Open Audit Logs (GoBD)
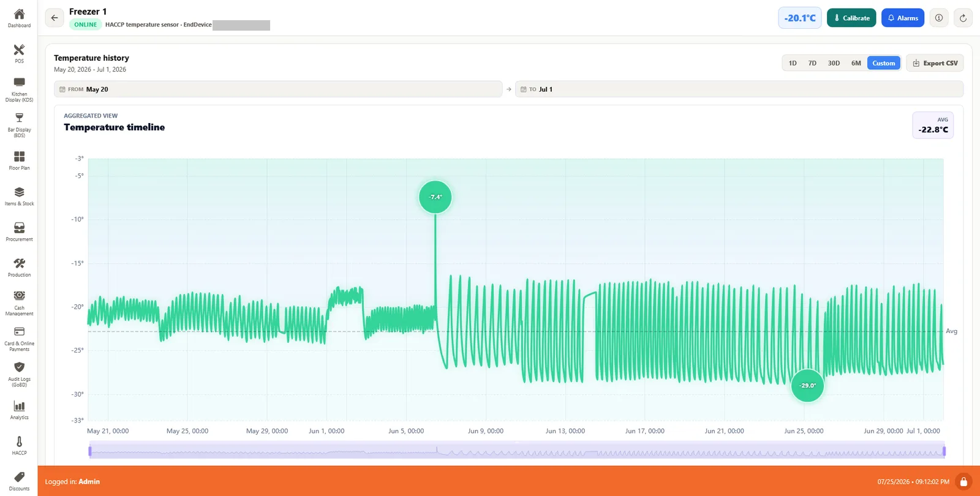 tap(19, 374)
